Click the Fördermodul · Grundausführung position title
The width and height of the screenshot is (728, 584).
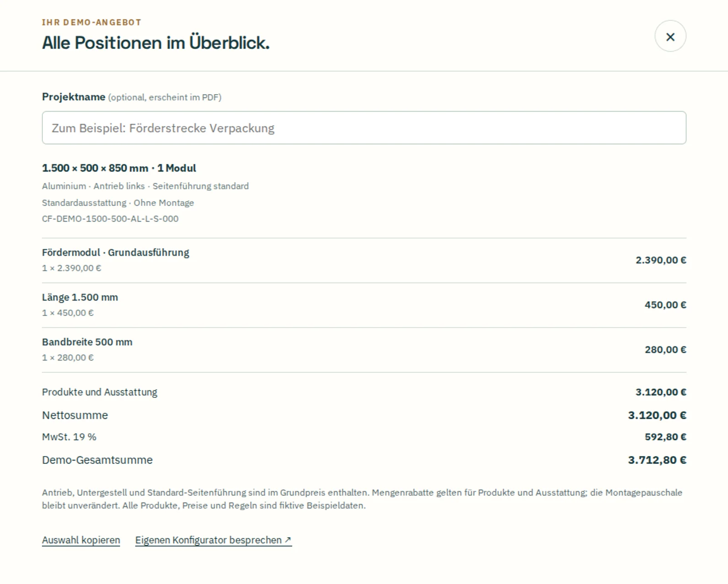[x=116, y=253]
